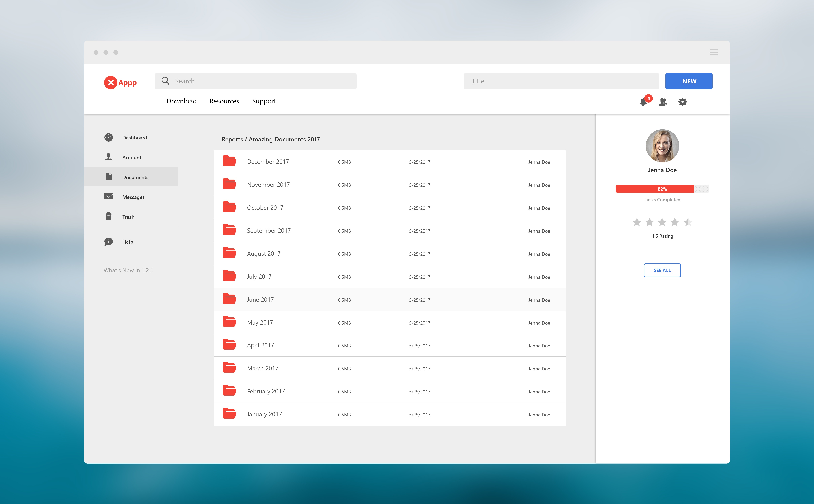Open the December 2017 folder icon
This screenshot has height=504, width=814.
pos(230,161)
